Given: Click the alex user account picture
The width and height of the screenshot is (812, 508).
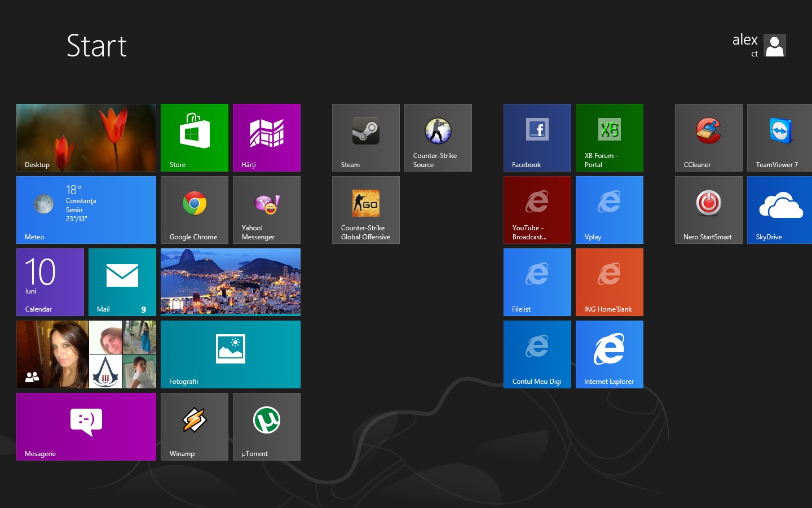Looking at the screenshot, I should tap(775, 45).
